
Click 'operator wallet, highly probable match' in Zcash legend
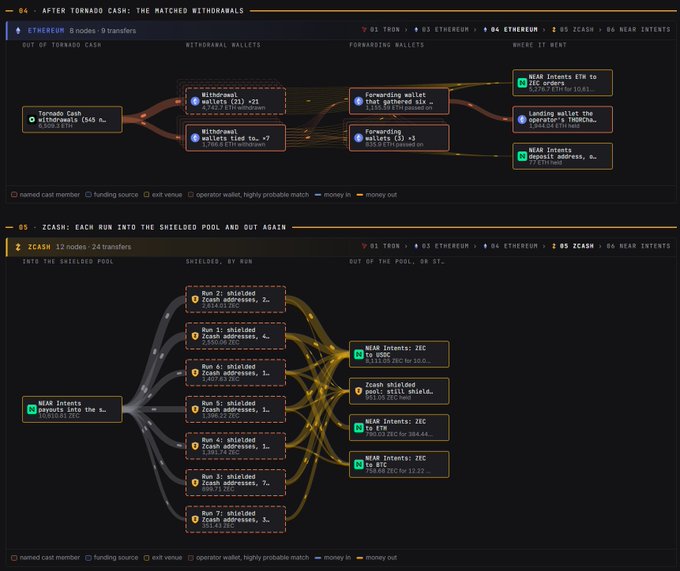(x=248, y=558)
